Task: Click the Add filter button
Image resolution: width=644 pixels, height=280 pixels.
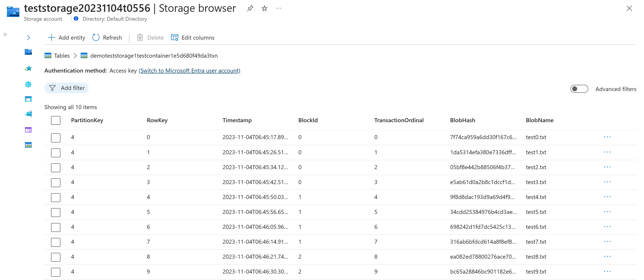Action: (67, 88)
